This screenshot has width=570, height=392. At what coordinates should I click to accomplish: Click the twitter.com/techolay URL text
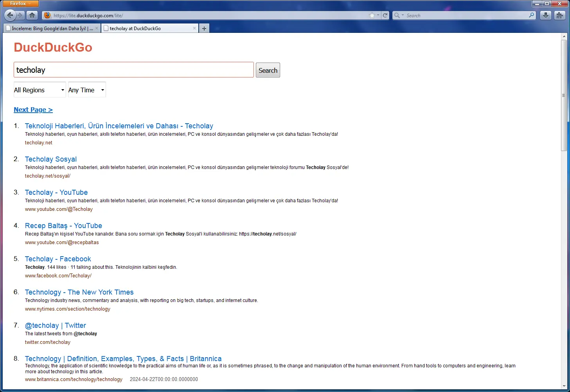[x=48, y=342]
